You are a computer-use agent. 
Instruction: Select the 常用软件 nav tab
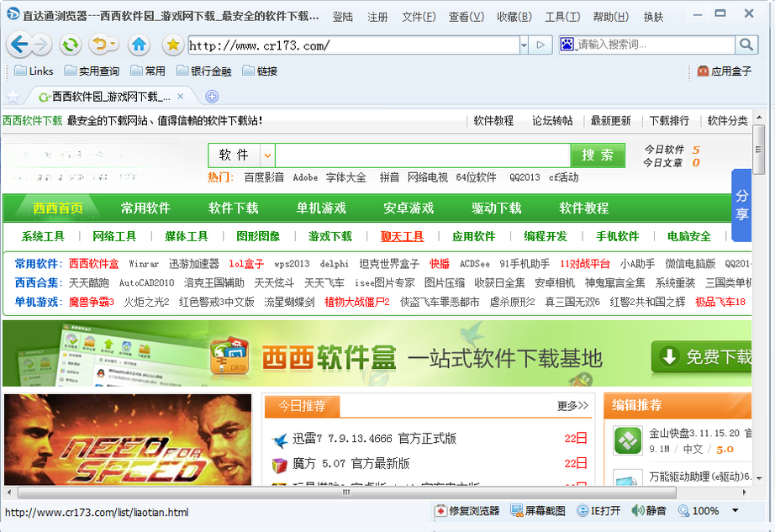click(145, 208)
